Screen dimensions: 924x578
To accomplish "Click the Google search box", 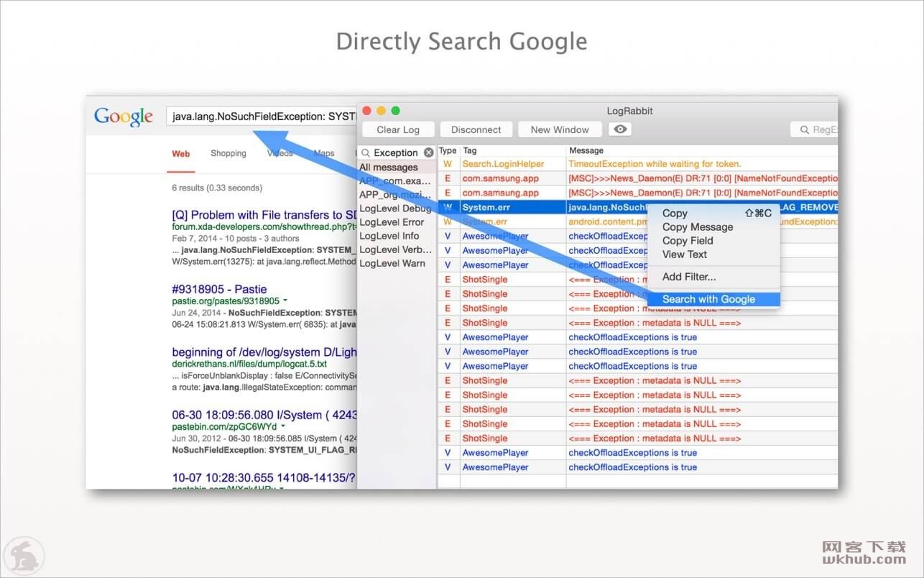I will pyautogui.click(x=262, y=116).
